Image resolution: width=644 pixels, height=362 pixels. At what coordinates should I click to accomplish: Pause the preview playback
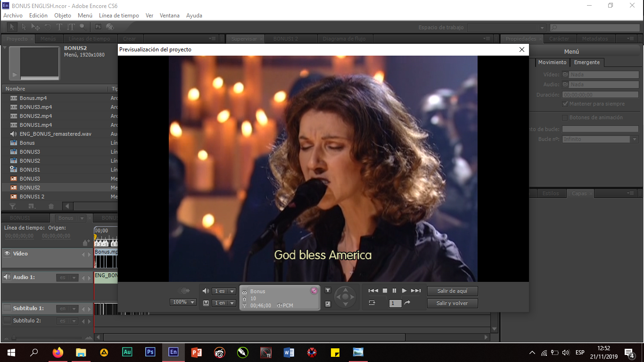394,291
